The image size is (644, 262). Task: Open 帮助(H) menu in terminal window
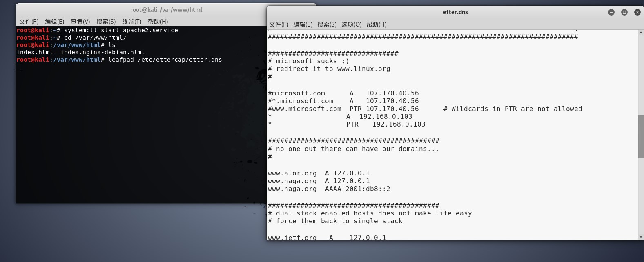(158, 22)
